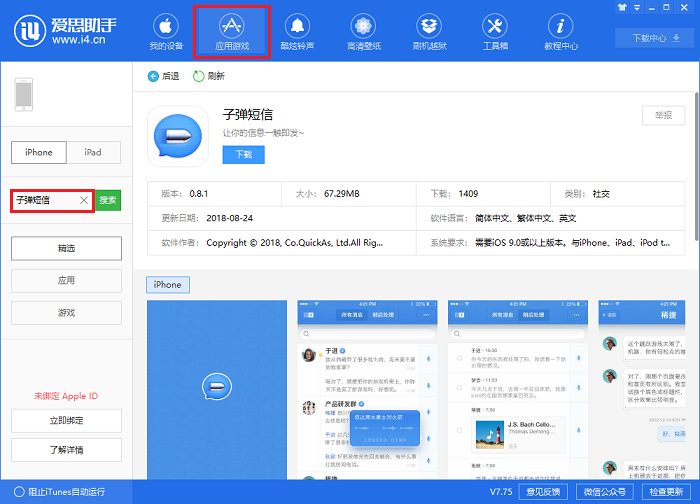The height and width of the screenshot is (504, 700).
Task: Open the 高清壁纸 wallpapers section
Action: (x=363, y=32)
